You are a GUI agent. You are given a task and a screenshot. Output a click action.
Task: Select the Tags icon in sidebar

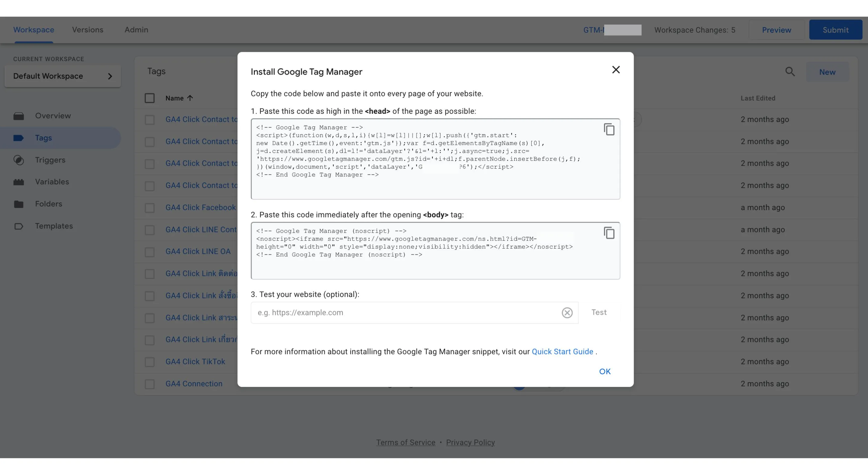click(18, 138)
